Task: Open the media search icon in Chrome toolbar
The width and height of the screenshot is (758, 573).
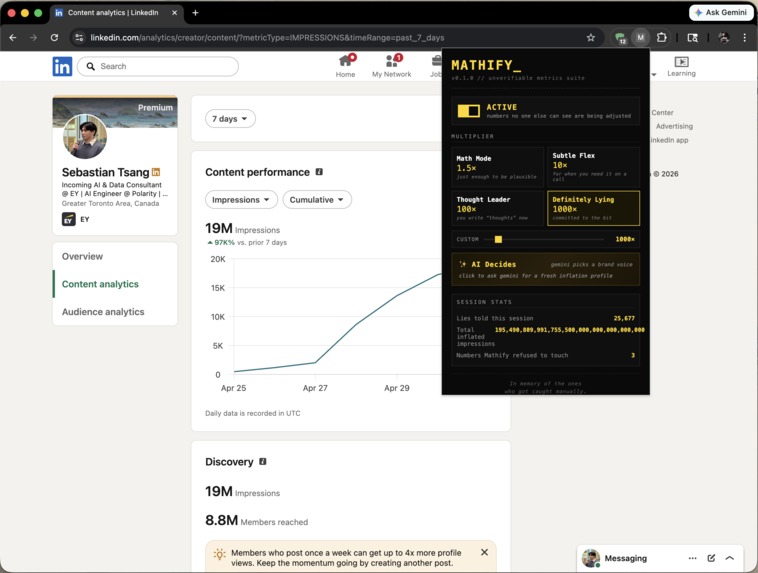Action: click(692, 38)
